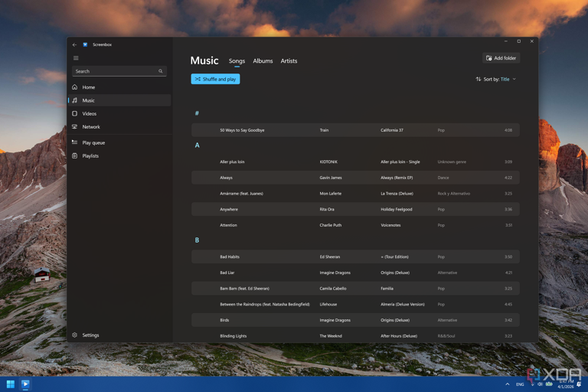This screenshot has height=392, width=588.
Task: Select the song Anywhere
Action: click(x=355, y=209)
